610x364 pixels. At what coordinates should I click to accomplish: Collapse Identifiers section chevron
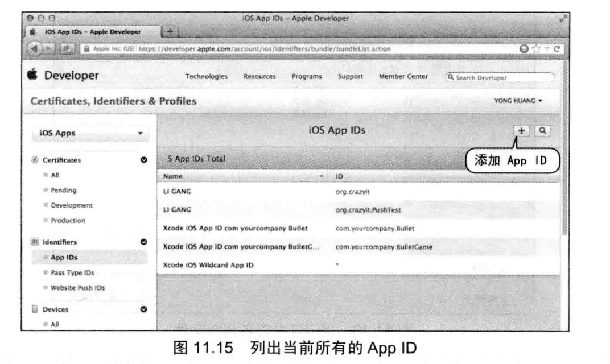[143, 242]
